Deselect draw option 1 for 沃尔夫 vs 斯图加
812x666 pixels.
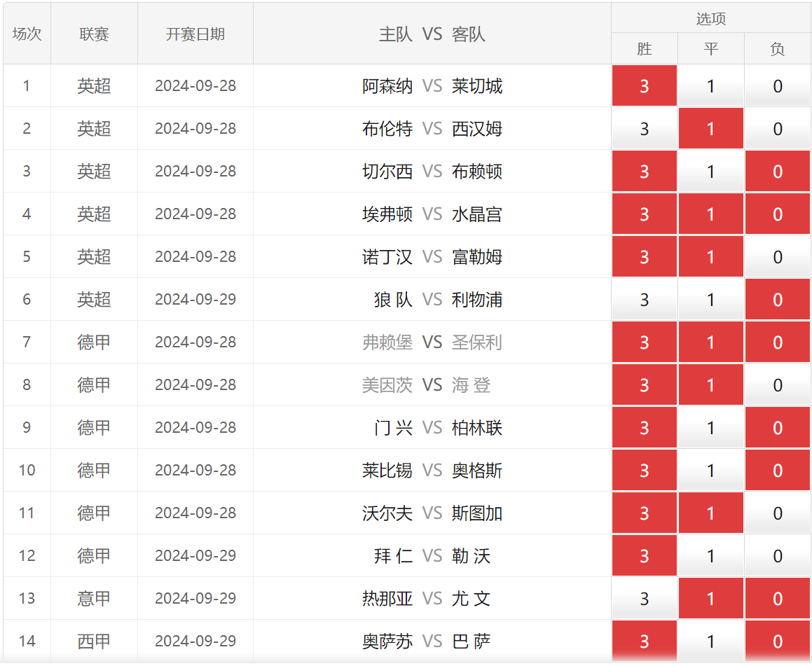point(710,513)
